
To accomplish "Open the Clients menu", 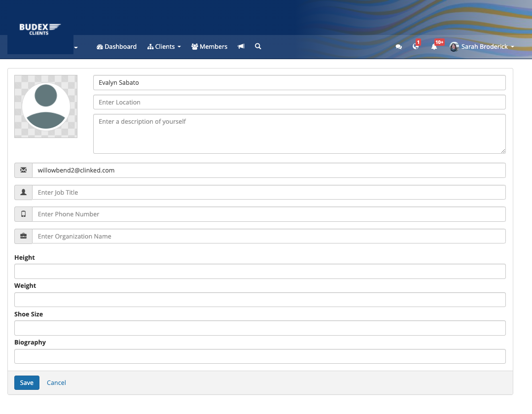I will point(164,46).
